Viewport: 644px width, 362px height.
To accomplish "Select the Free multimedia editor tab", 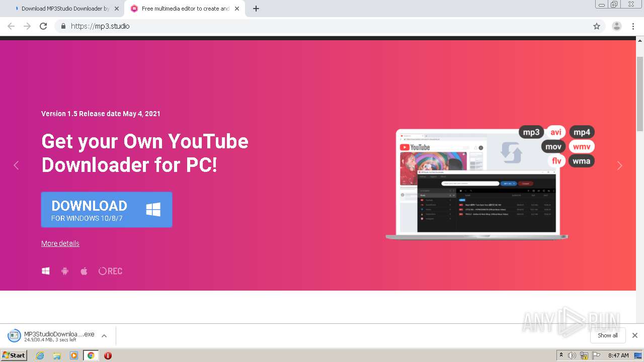I will (x=184, y=9).
